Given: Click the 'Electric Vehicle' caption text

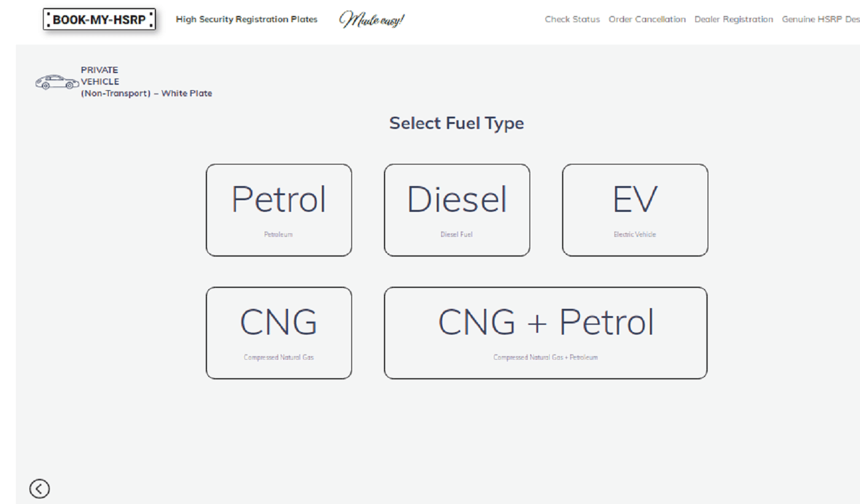Looking at the screenshot, I should point(635,235).
